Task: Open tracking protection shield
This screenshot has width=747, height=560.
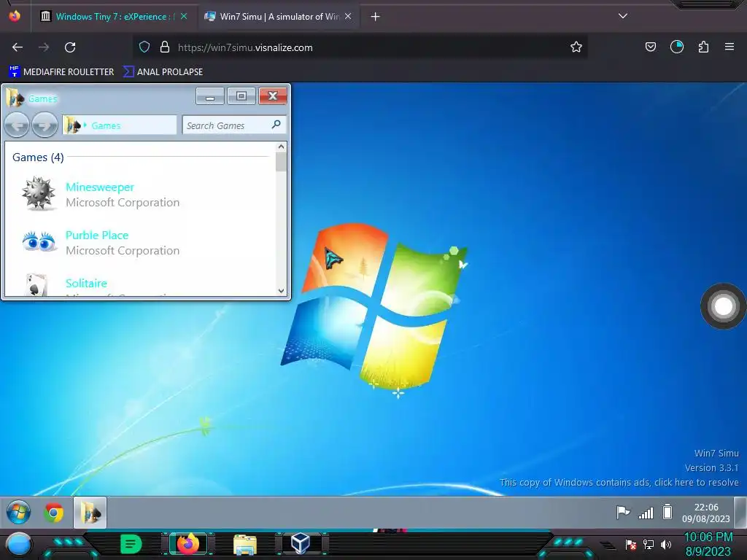Action: [x=144, y=47]
